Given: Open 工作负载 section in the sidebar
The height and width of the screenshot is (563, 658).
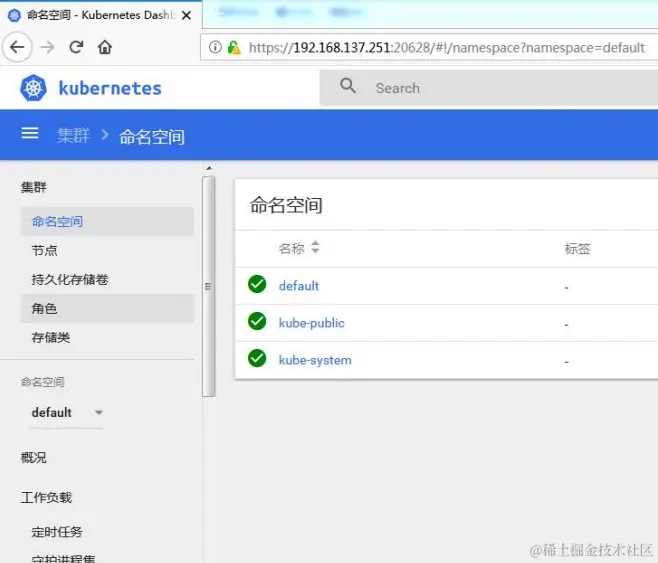Looking at the screenshot, I should pos(46,498).
